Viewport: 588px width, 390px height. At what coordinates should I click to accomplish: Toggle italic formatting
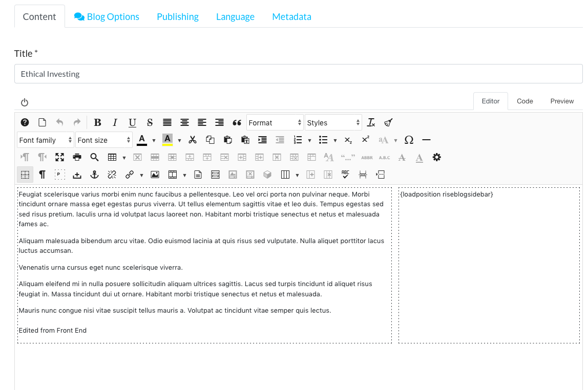click(115, 122)
